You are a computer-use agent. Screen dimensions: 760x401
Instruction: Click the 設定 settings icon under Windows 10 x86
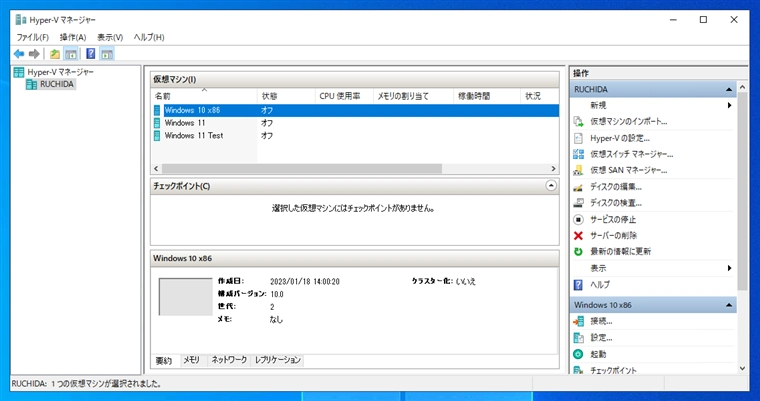tap(578, 338)
